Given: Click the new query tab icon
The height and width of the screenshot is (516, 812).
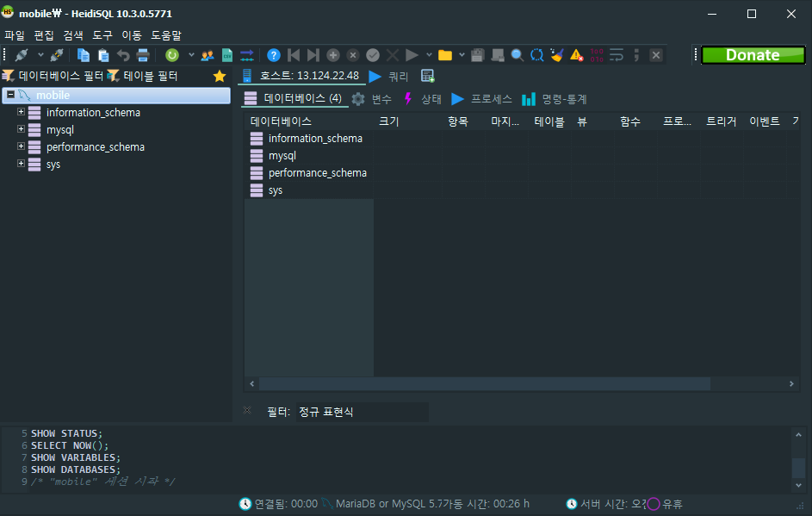Looking at the screenshot, I should pyautogui.click(x=428, y=76).
